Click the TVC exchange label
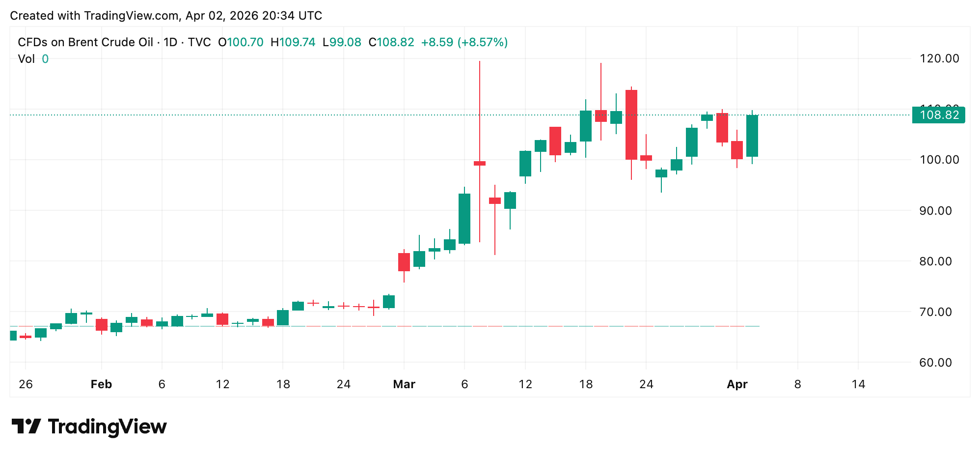This screenshot has height=456, width=980. [199, 42]
